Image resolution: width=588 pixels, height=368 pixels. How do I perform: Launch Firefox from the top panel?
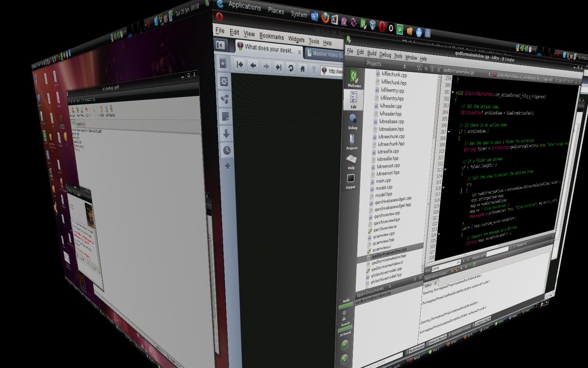click(x=325, y=18)
